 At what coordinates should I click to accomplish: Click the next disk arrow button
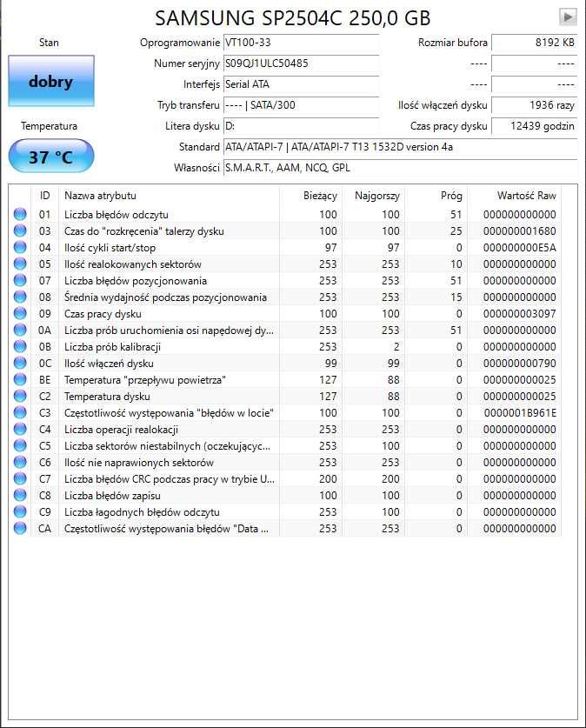pyautogui.click(x=568, y=17)
